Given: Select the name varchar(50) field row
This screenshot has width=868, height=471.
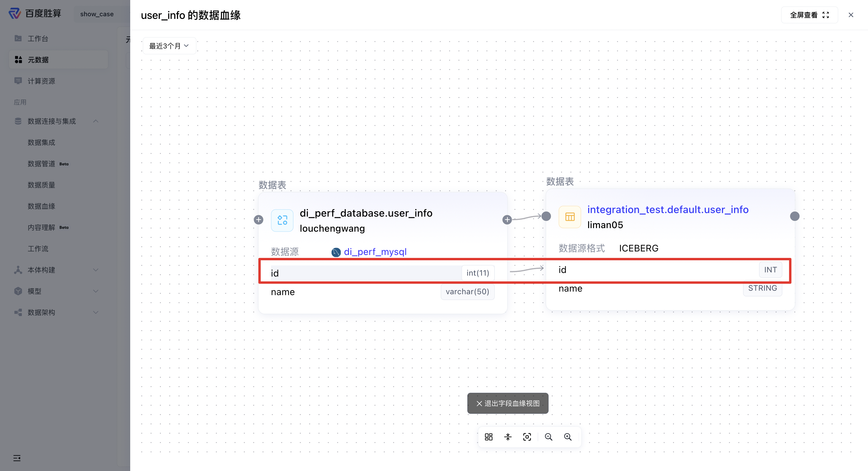Looking at the screenshot, I should (383, 292).
